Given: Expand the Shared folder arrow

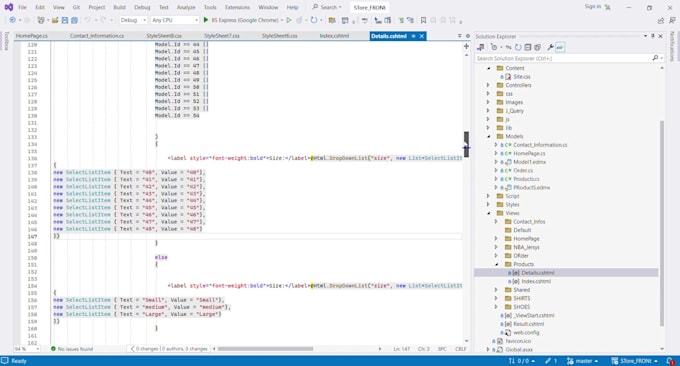Looking at the screenshot, I should click(x=496, y=290).
